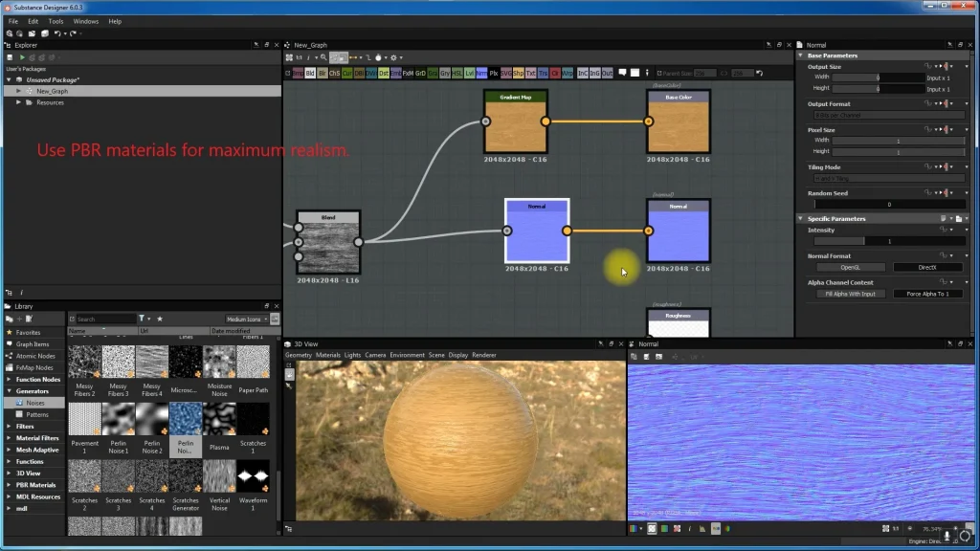
Task: Select Noises under Generators in Library
Action: point(35,403)
